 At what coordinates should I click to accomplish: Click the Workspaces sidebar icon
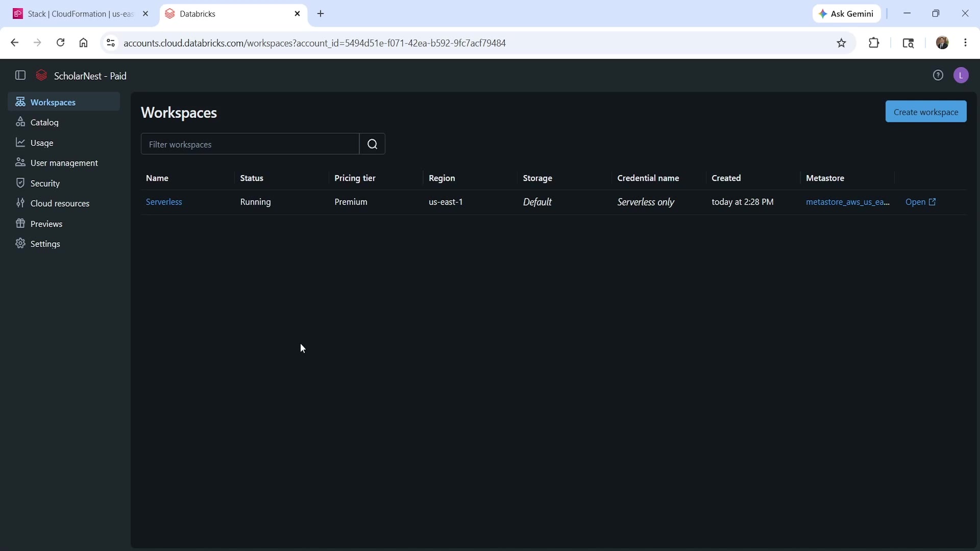pyautogui.click(x=20, y=102)
